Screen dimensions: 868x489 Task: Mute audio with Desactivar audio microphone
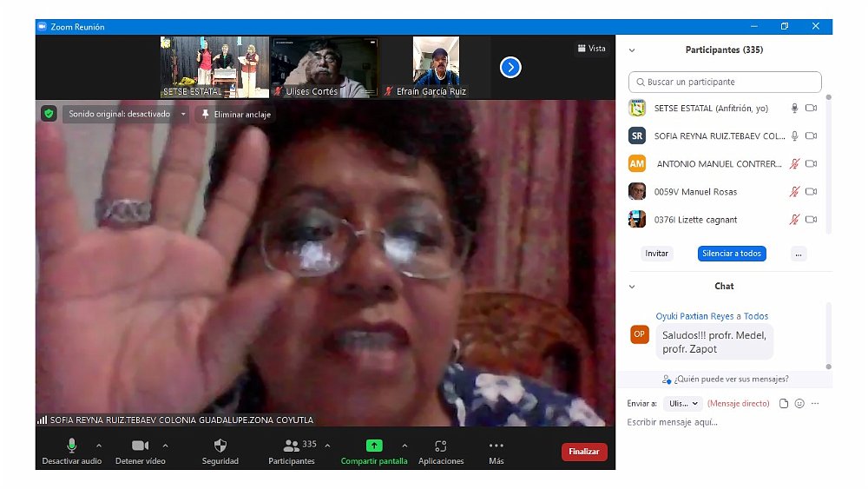click(72, 446)
